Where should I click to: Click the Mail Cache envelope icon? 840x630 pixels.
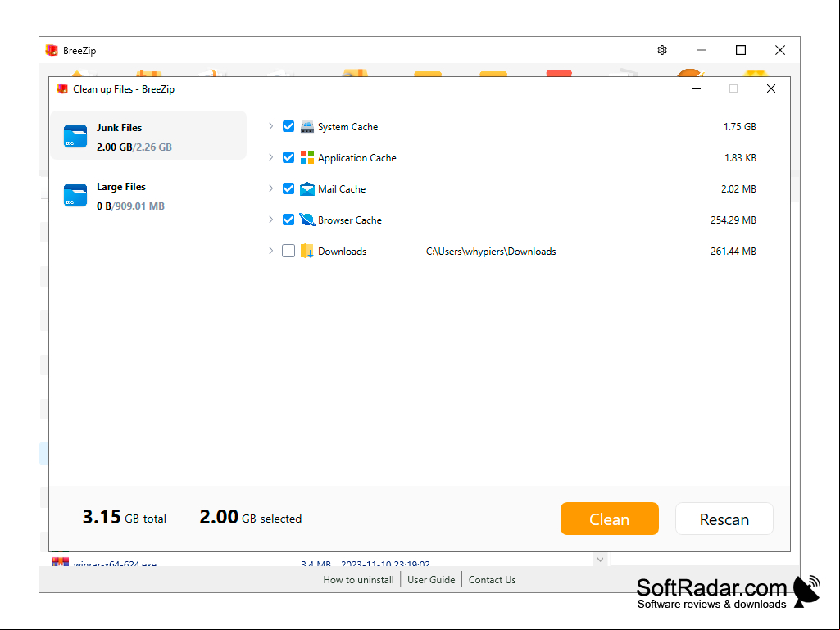coord(307,188)
